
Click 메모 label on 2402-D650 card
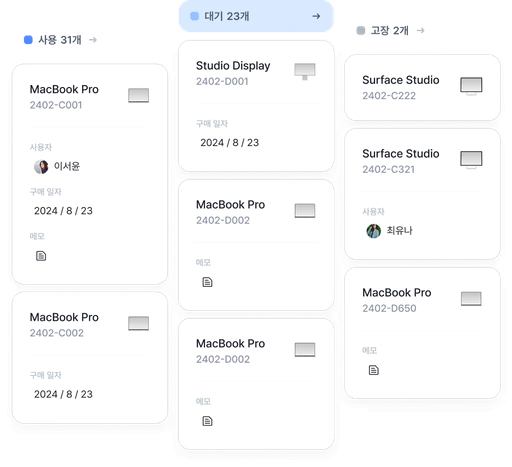point(370,351)
